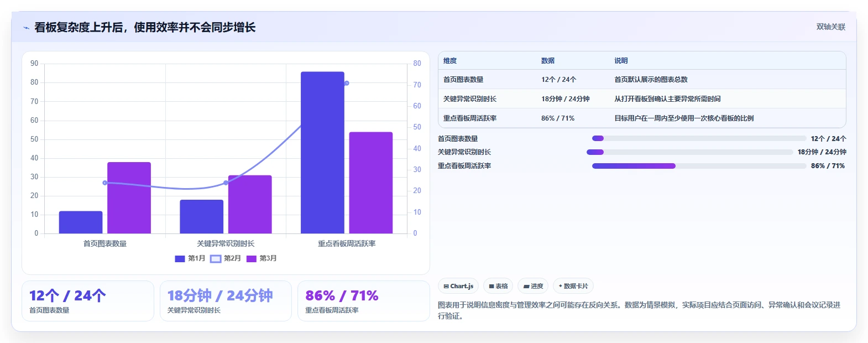
Task: Click the 双轴关联 tag in header
Action: [831, 27]
